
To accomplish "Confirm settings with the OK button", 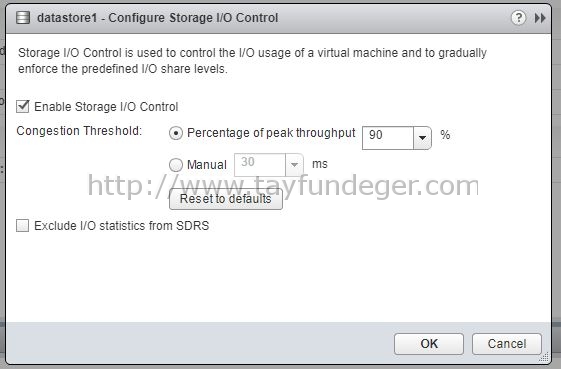I will [429, 344].
